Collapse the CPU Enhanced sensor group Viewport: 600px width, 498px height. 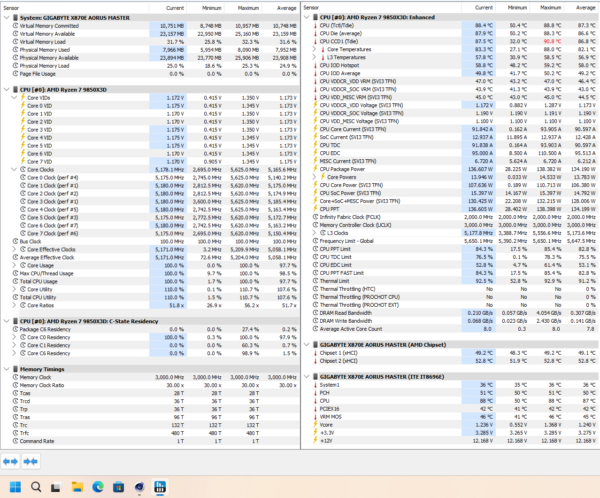[307, 17]
